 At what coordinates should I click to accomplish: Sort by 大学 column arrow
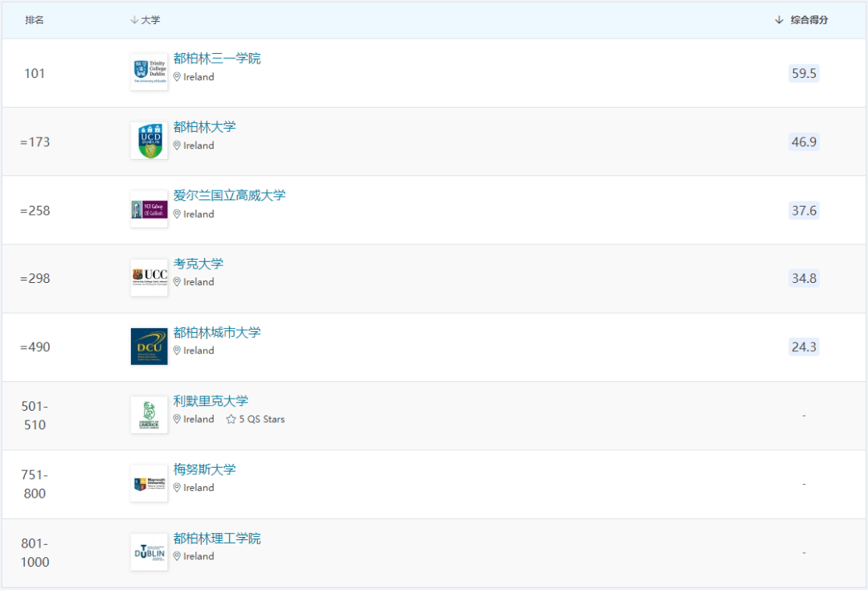134,20
